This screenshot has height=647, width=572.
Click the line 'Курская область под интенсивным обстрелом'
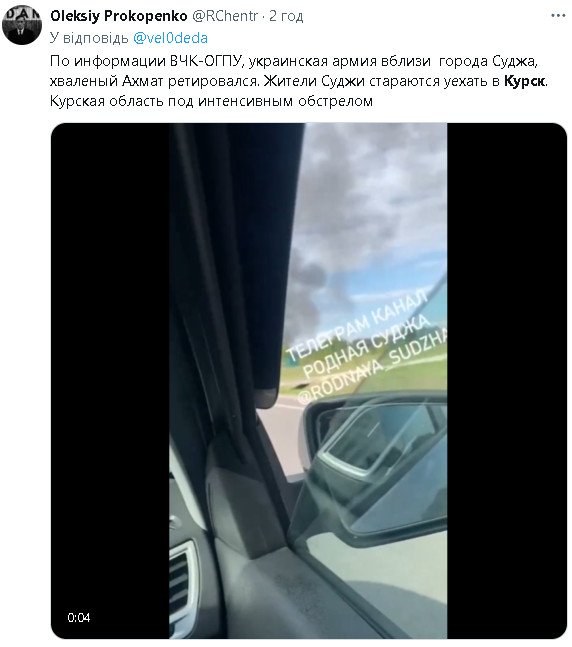[x=211, y=101]
